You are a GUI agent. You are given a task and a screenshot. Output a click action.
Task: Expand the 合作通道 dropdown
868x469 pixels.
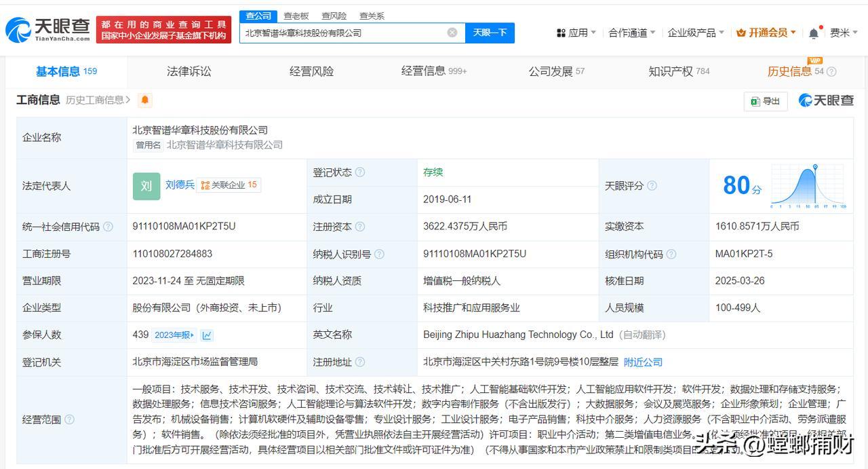pos(632,33)
